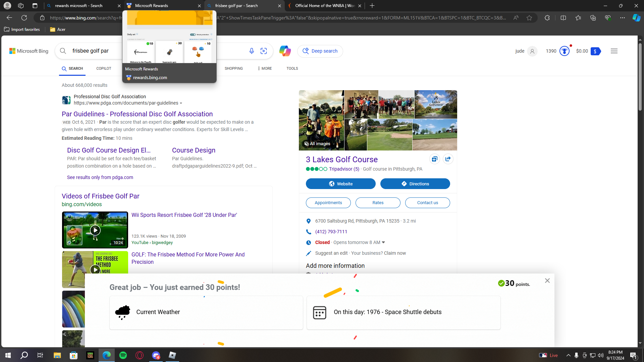The width and height of the screenshot is (644, 362).
Task: Open Copilot from the colorful search bar icon
Action: 285,51
